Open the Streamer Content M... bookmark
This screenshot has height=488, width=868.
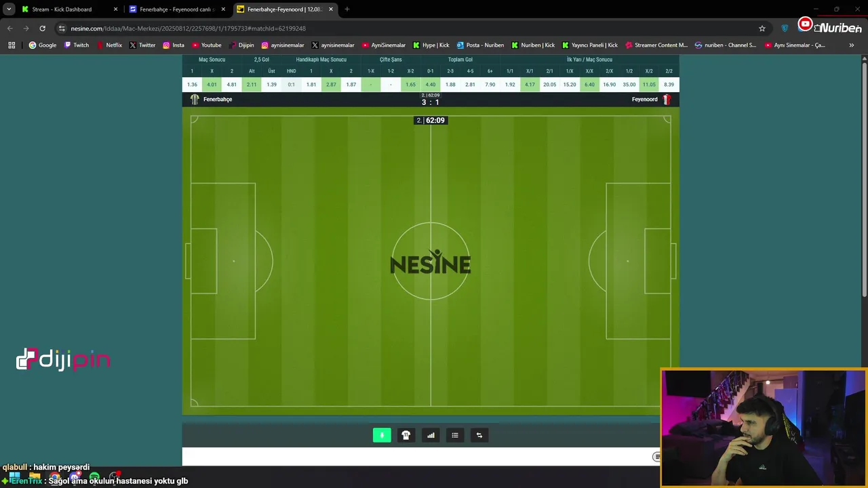[656, 45]
